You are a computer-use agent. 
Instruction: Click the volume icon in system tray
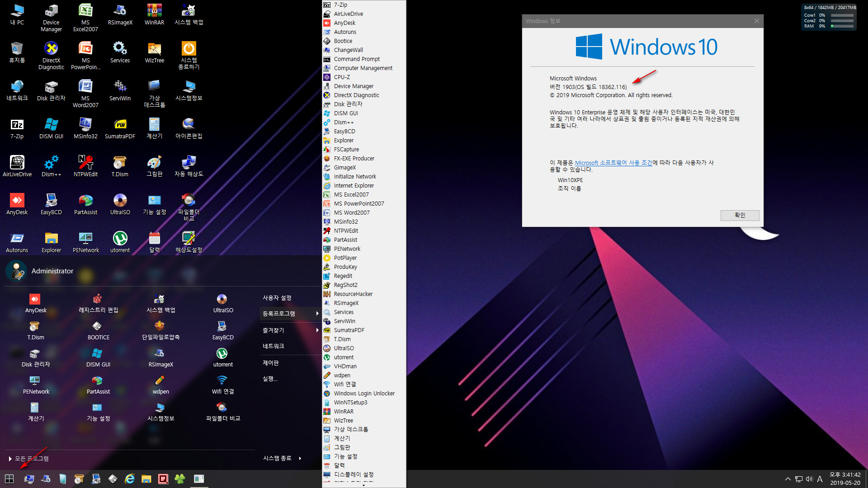pyautogui.click(x=809, y=479)
